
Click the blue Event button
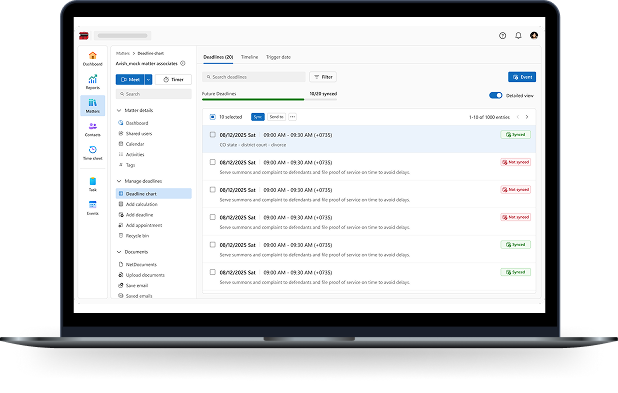(522, 77)
